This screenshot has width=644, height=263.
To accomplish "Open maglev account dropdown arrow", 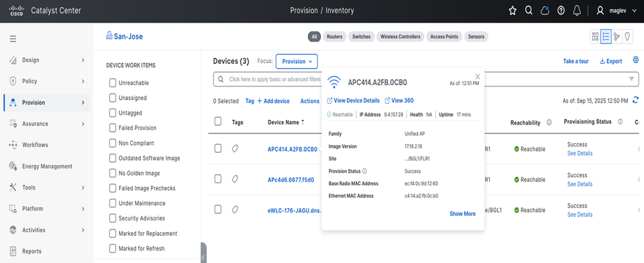I will [x=633, y=11].
